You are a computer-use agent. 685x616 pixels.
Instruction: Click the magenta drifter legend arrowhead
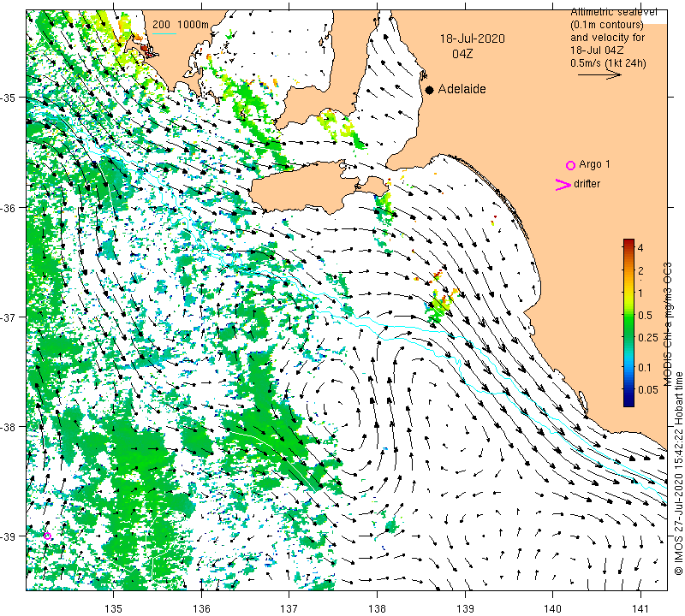pyautogui.click(x=563, y=185)
